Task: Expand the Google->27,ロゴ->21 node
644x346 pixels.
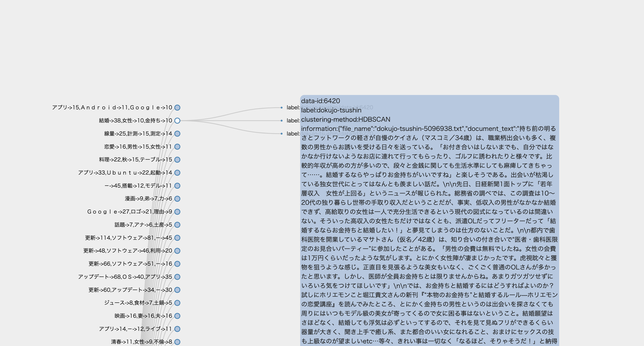Action: 177,212
